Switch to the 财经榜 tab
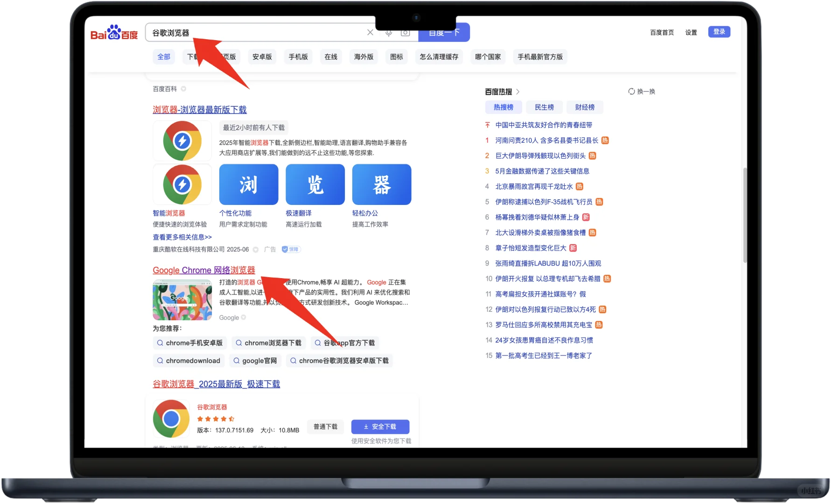 [x=585, y=107]
